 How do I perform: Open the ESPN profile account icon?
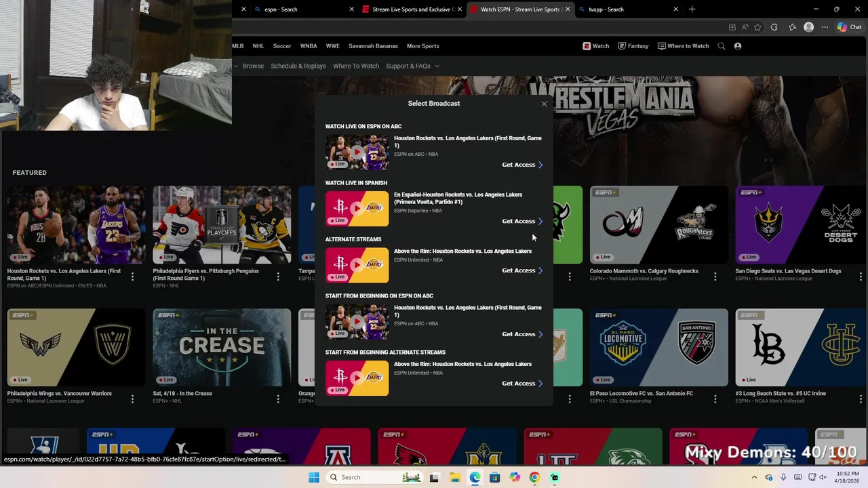point(738,46)
